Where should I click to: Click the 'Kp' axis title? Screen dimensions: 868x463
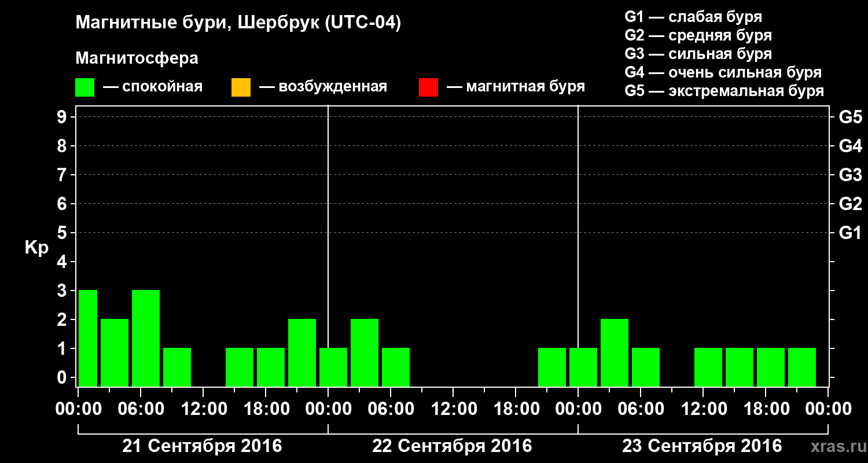36,247
